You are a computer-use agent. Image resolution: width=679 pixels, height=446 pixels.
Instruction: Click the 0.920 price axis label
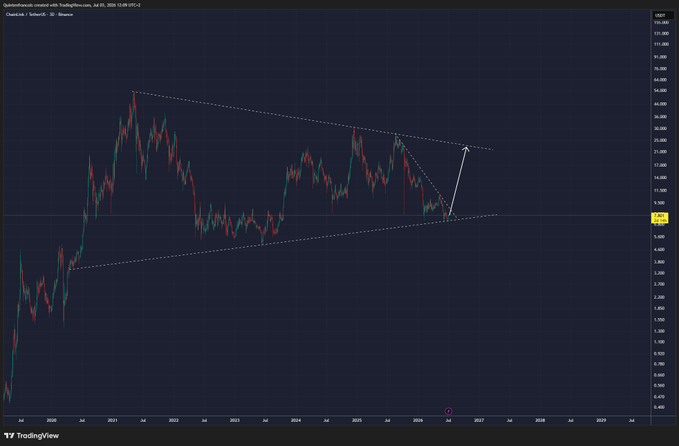660,353
